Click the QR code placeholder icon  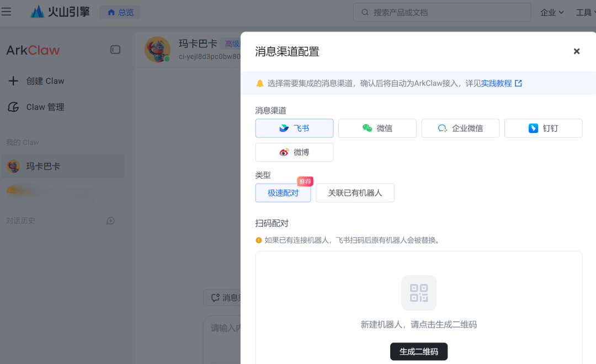(419, 293)
